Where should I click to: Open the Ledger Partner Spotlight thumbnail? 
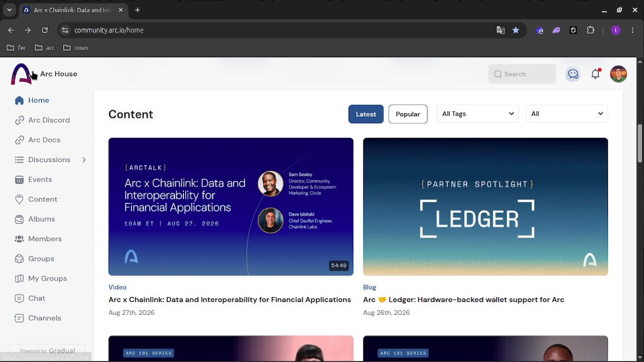(x=485, y=206)
